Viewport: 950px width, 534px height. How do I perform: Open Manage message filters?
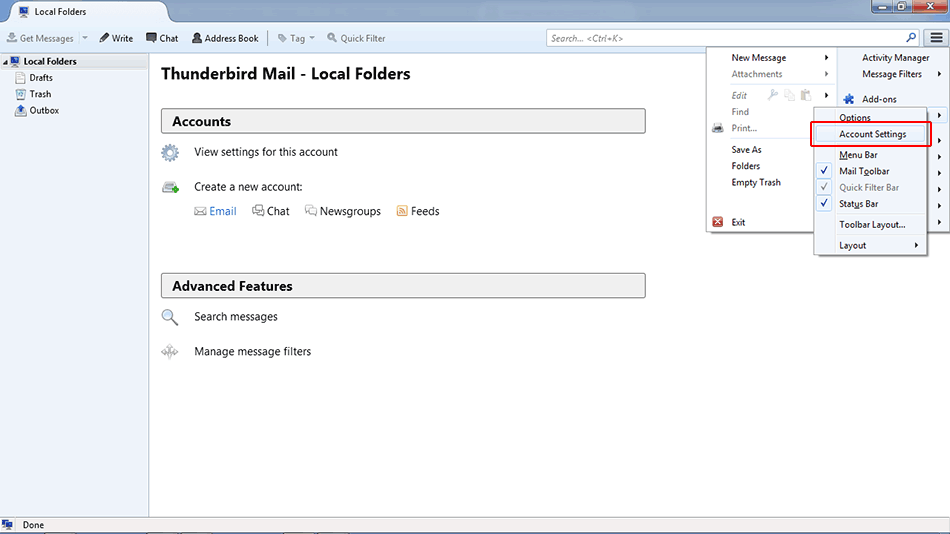[252, 352]
